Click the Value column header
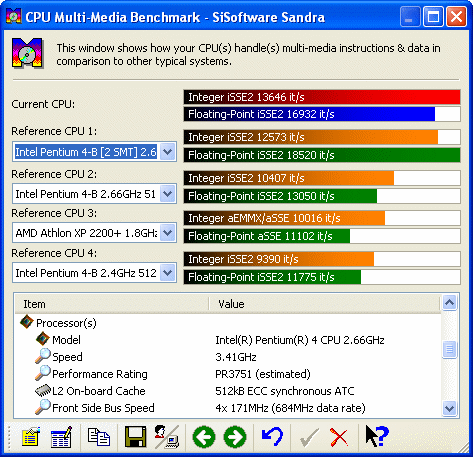The image size is (473, 457). click(x=325, y=304)
